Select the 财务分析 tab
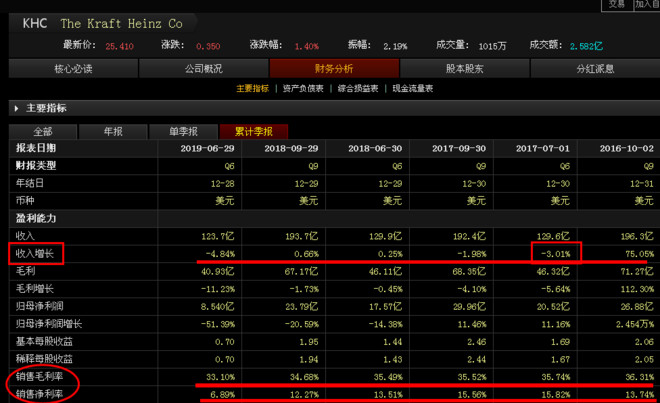The width and height of the screenshot is (660, 403). (334, 69)
